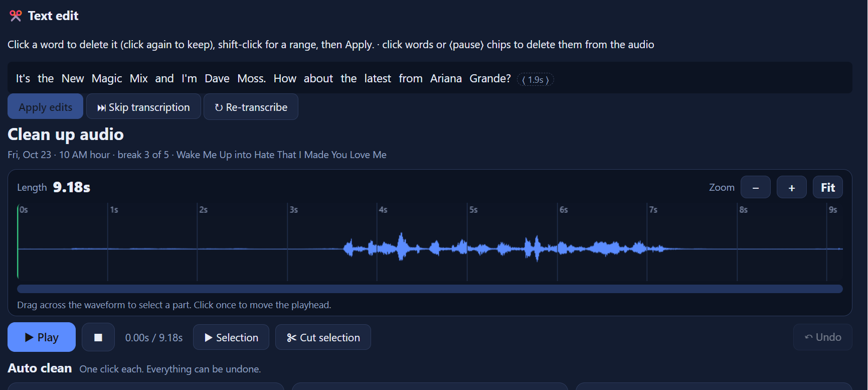Select the word "Dave" in transcript
This screenshot has width=868, height=390.
(217, 79)
